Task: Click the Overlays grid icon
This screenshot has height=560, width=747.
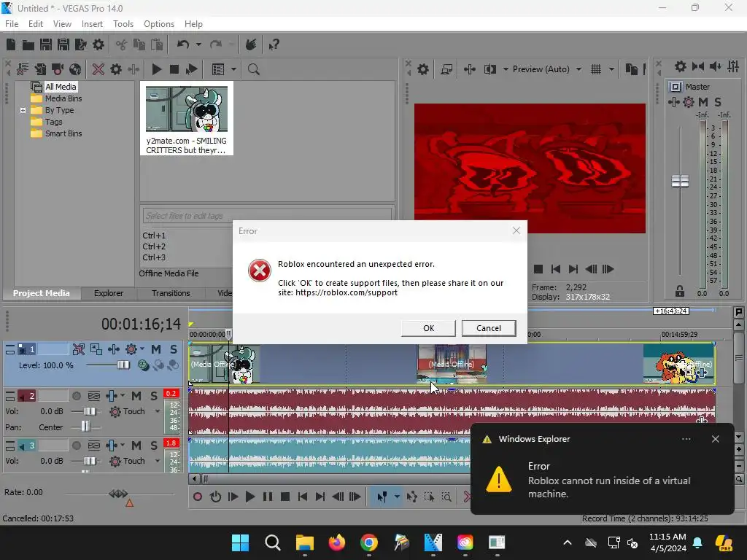Action: [596, 69]
